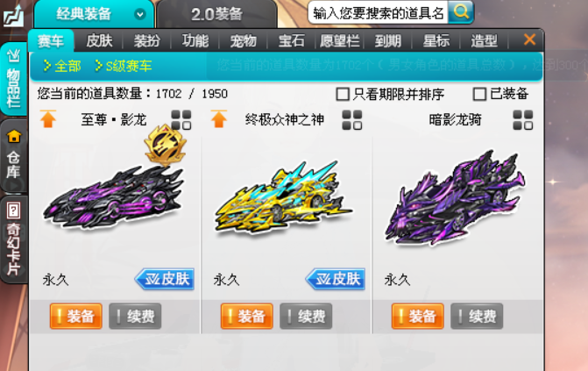Click the orange up arrow for 终极众神之神

(x=219, y=119)
